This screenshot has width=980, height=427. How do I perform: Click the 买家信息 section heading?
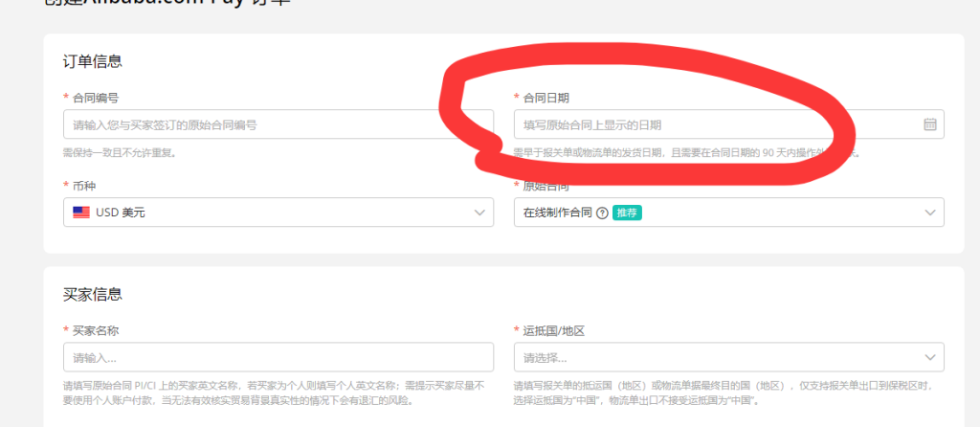point(92,294)
